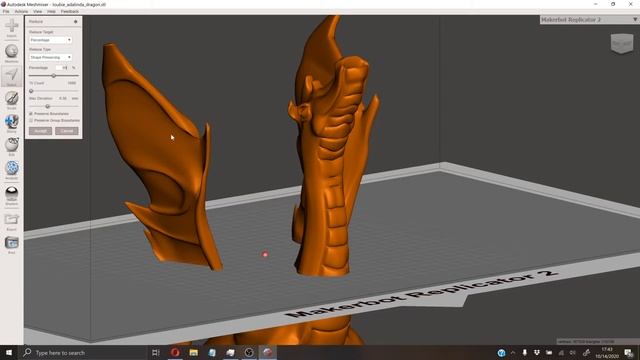Click the Dropbox tray icon
Screen dimensions: 640x360
(x=537, y=353)
